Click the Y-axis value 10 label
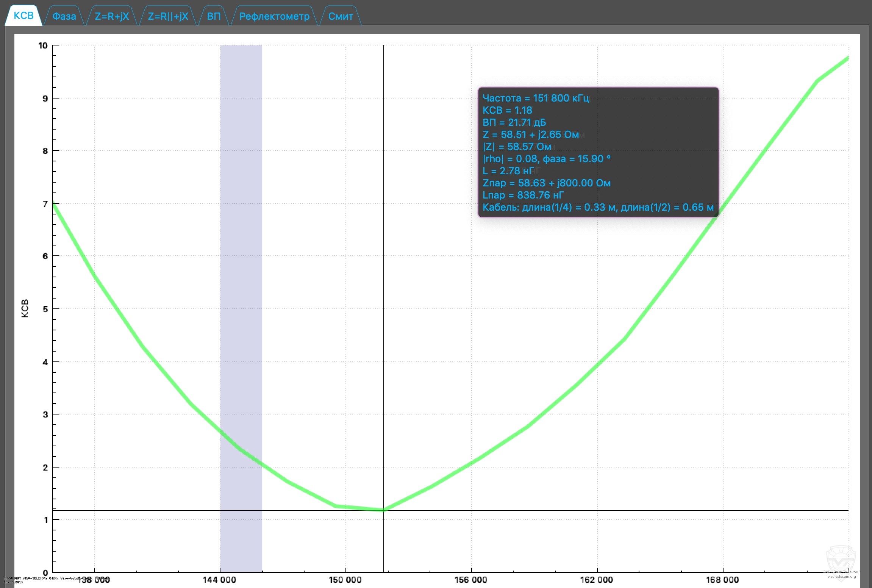872x588 pixels. tap(43, 46)
